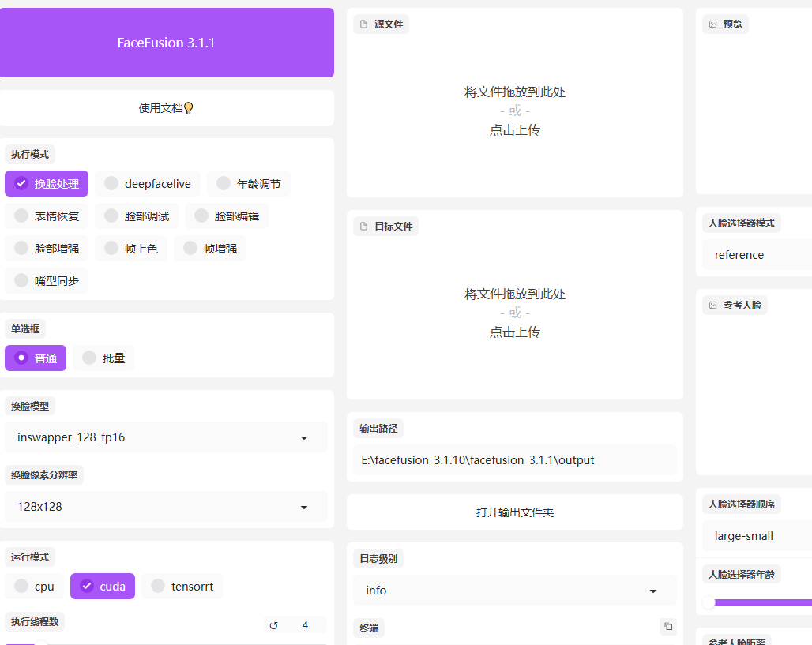812x645 pixels.
Task: Enable the 脸部编辑 option
Action: pos(227,216)
